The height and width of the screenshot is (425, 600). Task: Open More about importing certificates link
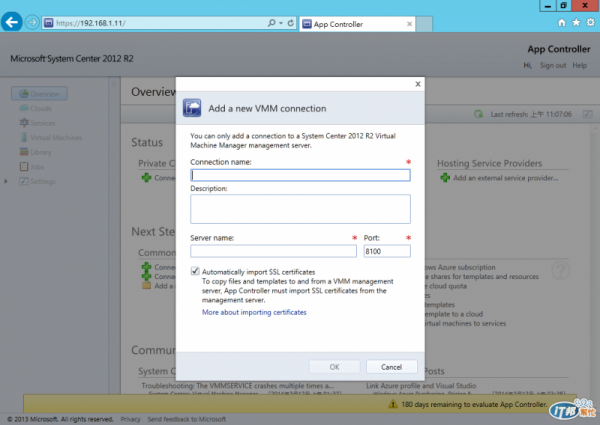coord(254,312)
